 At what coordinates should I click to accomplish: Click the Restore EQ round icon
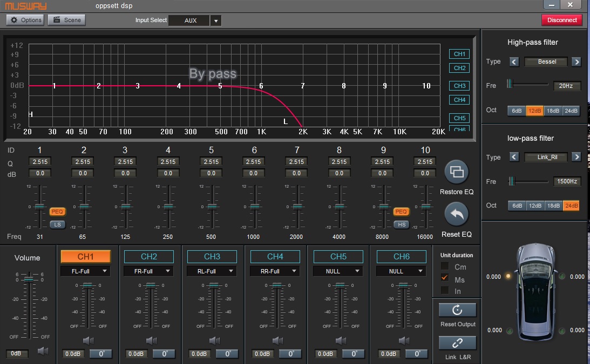click(456, 172)
